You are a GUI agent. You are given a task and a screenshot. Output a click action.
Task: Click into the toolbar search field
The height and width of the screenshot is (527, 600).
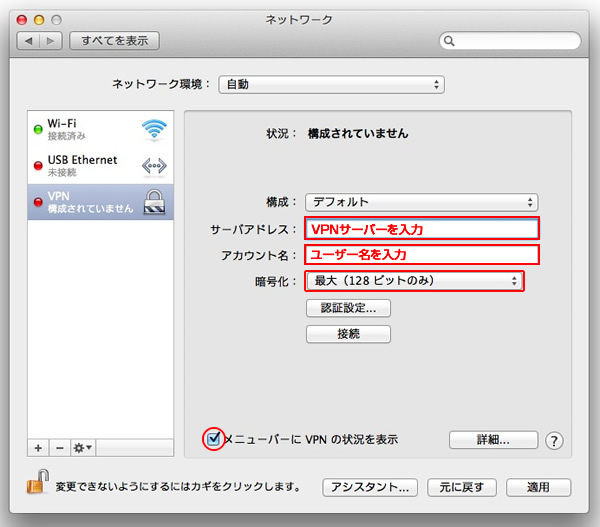click(510, 41)
